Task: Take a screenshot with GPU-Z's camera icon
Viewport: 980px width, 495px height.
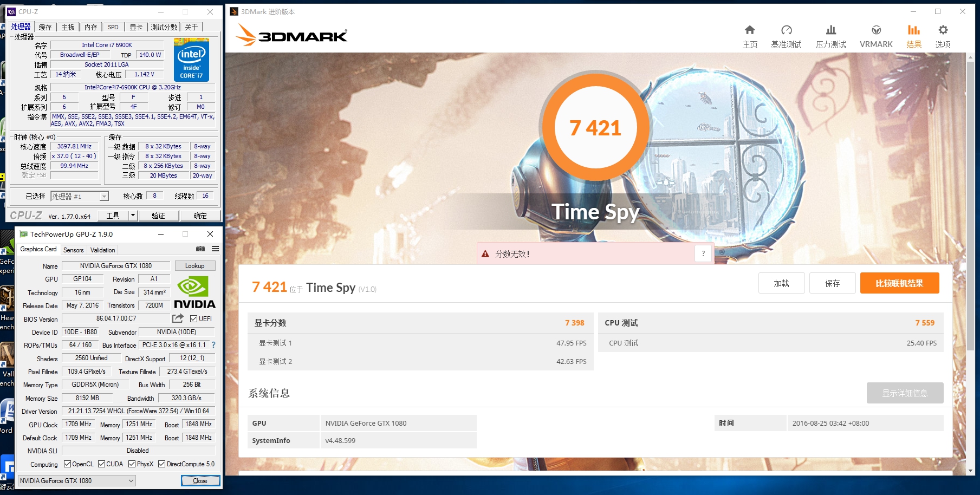Action: [200, 249]
